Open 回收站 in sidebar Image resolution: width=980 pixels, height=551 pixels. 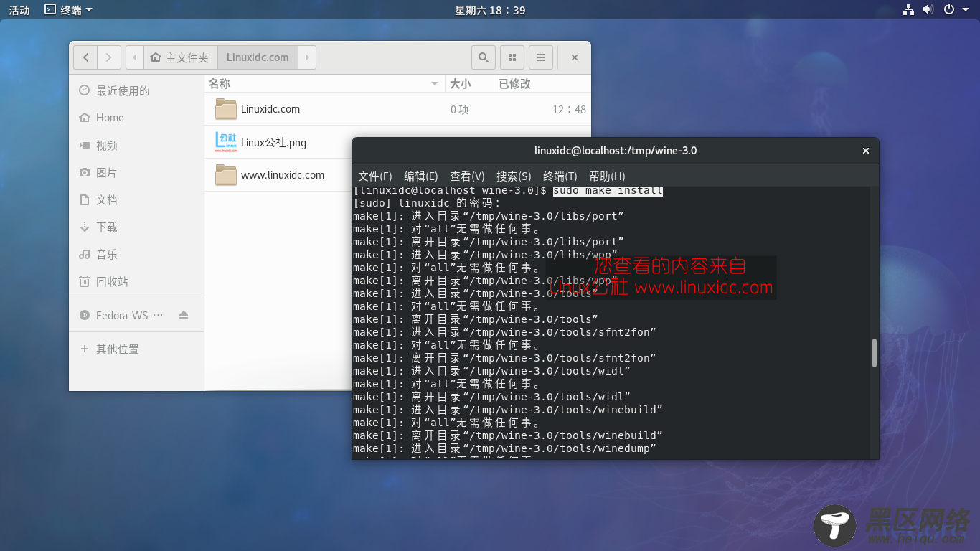136,281
